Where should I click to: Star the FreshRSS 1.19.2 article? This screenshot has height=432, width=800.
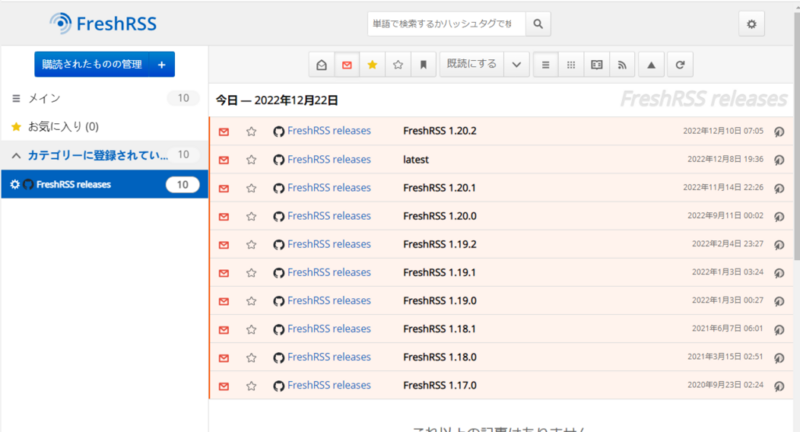tap(251, 245)
